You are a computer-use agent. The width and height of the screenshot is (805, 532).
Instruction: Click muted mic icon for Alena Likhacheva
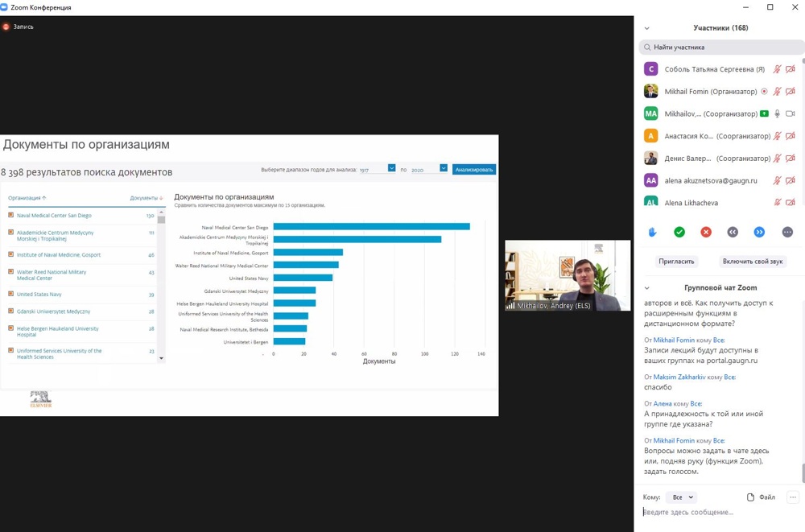click(778, 202)
